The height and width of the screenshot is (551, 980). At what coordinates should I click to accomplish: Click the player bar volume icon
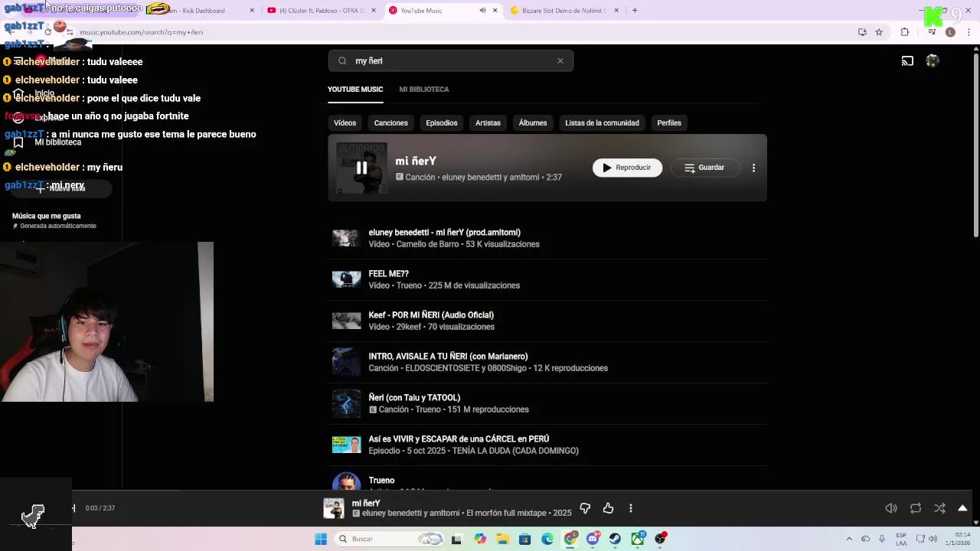point(891,508)
